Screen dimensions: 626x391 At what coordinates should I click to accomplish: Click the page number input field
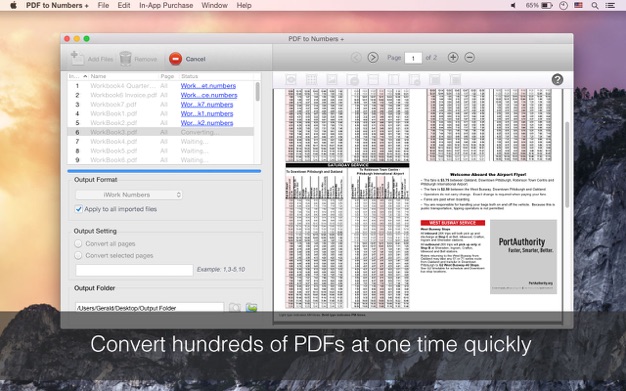413,58
